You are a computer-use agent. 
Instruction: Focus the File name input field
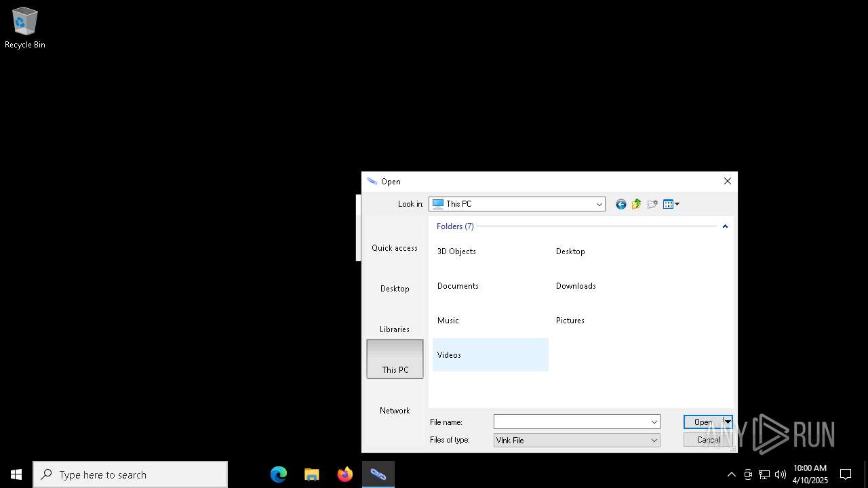(x=571, y=422)
